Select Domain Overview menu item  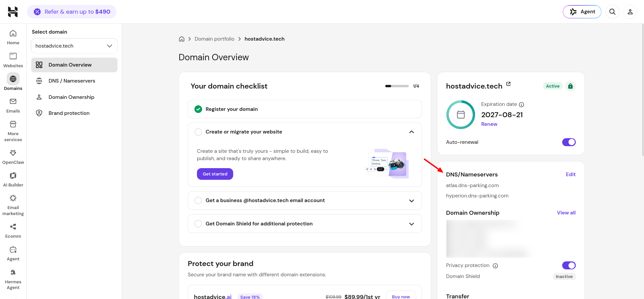74,65
